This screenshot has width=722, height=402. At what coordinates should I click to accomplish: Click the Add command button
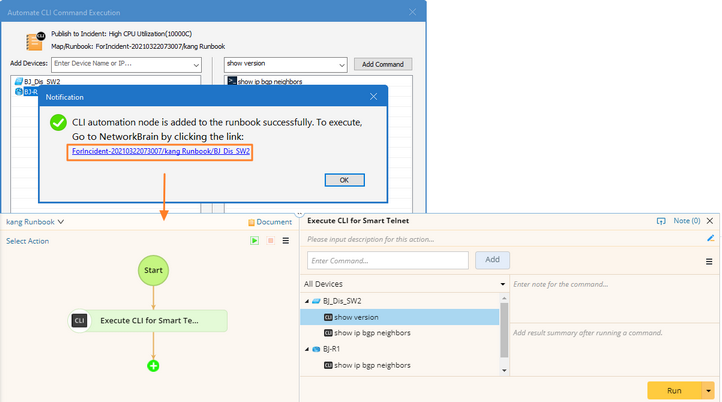(x=492, y=260)
